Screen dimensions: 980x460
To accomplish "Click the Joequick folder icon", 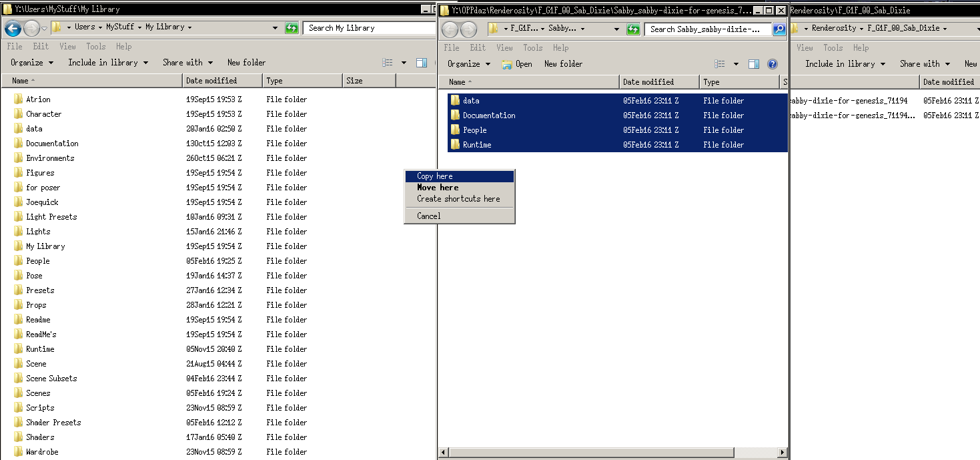I will pos(18,202).
